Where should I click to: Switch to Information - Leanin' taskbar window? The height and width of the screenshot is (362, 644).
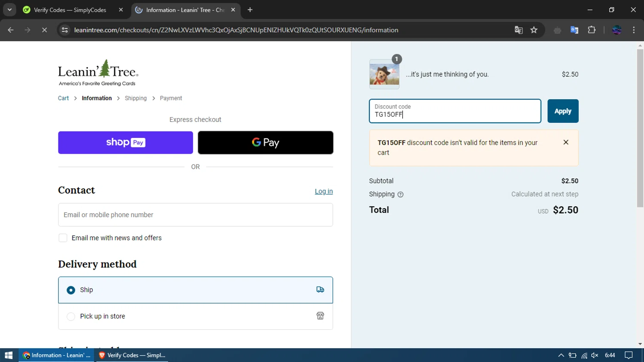(57, 355)
